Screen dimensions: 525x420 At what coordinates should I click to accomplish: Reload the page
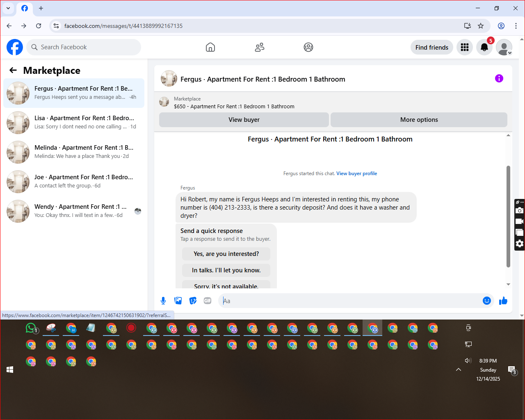tap(39, 26)
